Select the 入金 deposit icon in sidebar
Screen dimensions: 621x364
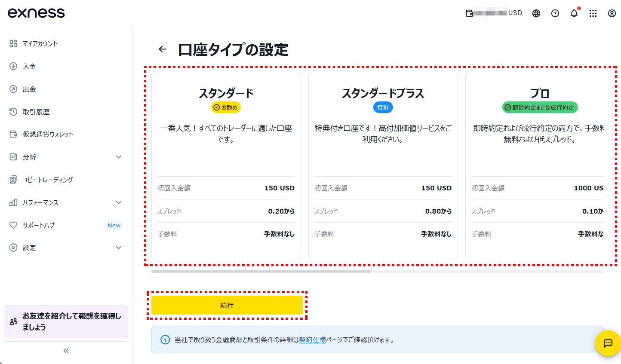(13, 66)
